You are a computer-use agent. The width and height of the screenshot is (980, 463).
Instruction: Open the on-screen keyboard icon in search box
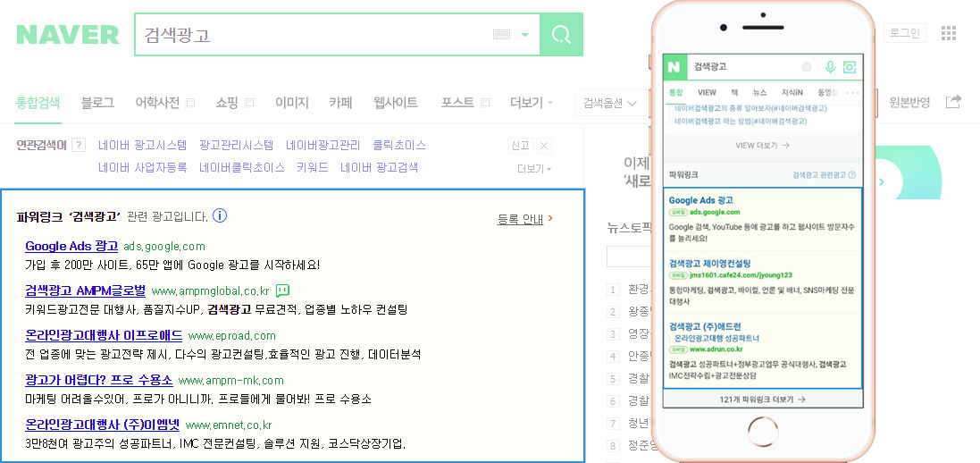click(501, 35)
